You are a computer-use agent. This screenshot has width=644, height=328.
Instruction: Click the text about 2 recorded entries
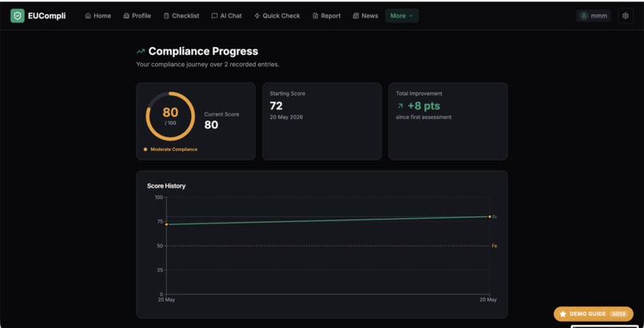click(208, 65)
